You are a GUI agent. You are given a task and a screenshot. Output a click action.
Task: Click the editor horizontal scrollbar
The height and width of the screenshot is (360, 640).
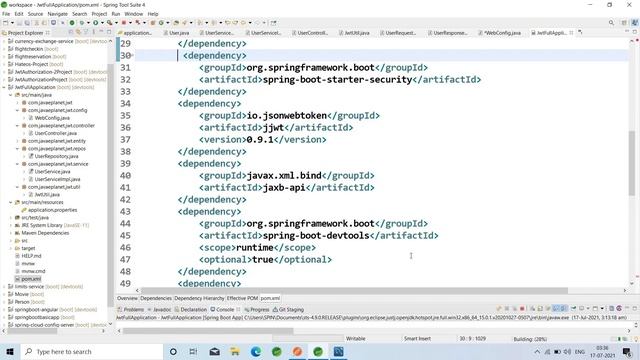(354, 291)
